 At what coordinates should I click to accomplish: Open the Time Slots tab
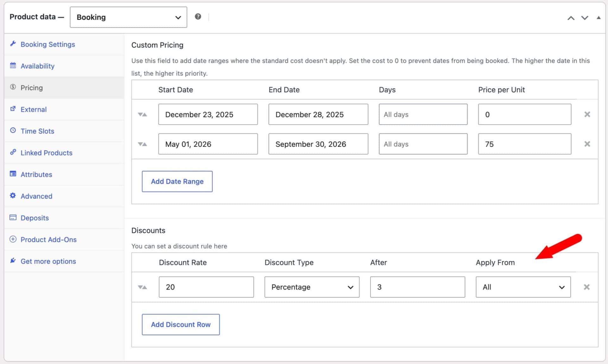[64, 131]
